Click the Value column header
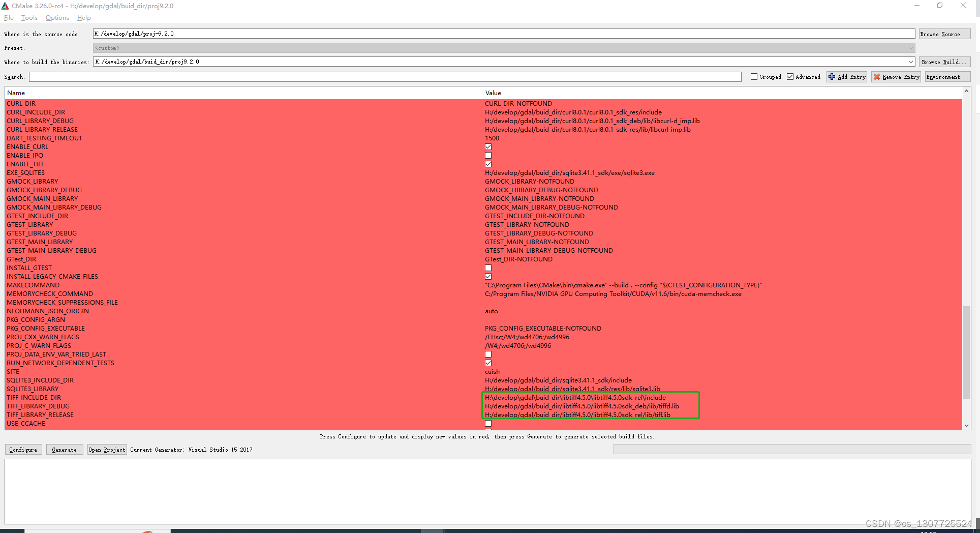 pyautogui.click(x=722, y=93)
